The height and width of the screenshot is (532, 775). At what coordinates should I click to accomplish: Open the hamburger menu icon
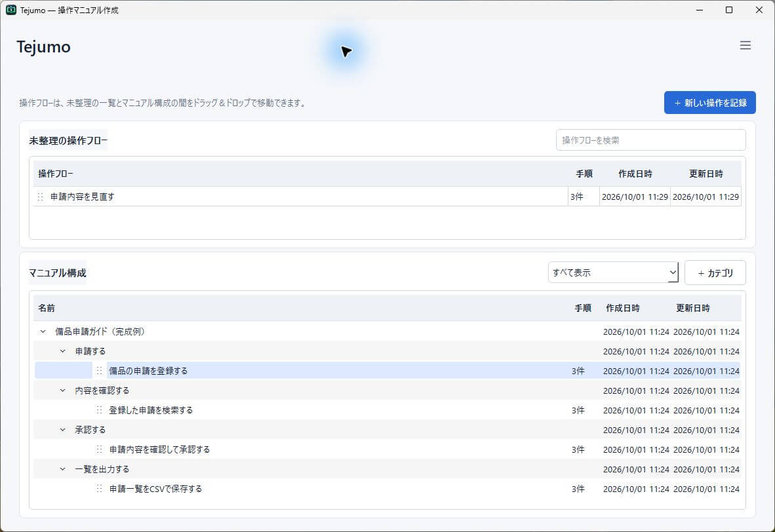click(x=745, y=45)
